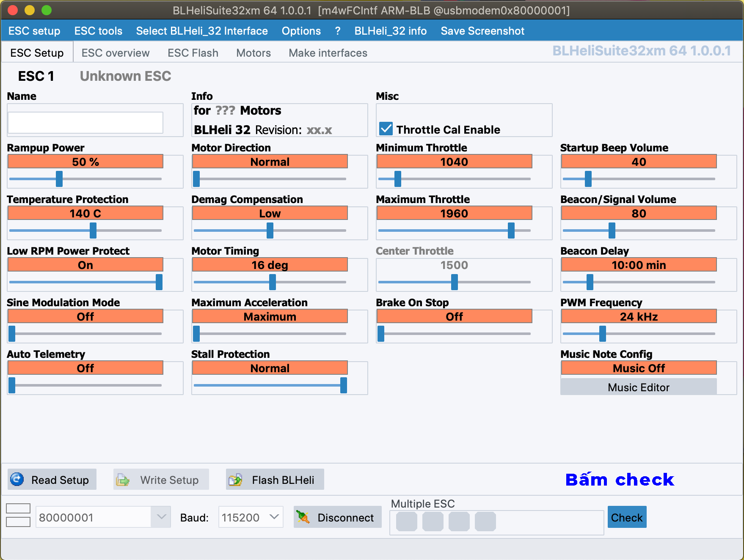Click the Write Setup icon
Image resolution: width=744 pixels, height=560 pixels.
[x=123, y=480]
